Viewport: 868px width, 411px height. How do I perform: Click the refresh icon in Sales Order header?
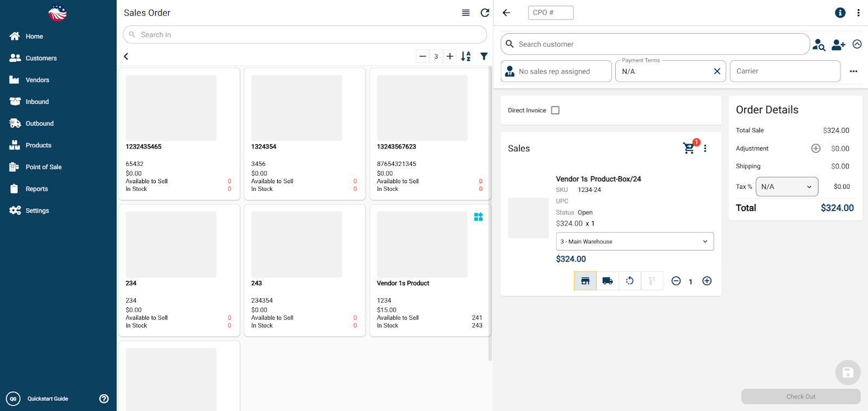pos(484,12)
